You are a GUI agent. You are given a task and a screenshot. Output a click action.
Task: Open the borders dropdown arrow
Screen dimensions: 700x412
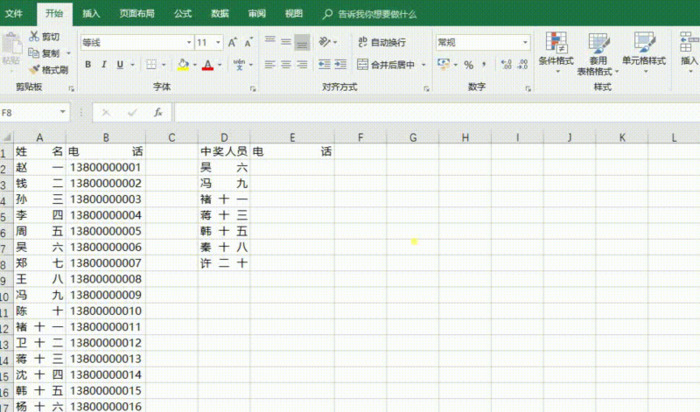pos(164,65)
